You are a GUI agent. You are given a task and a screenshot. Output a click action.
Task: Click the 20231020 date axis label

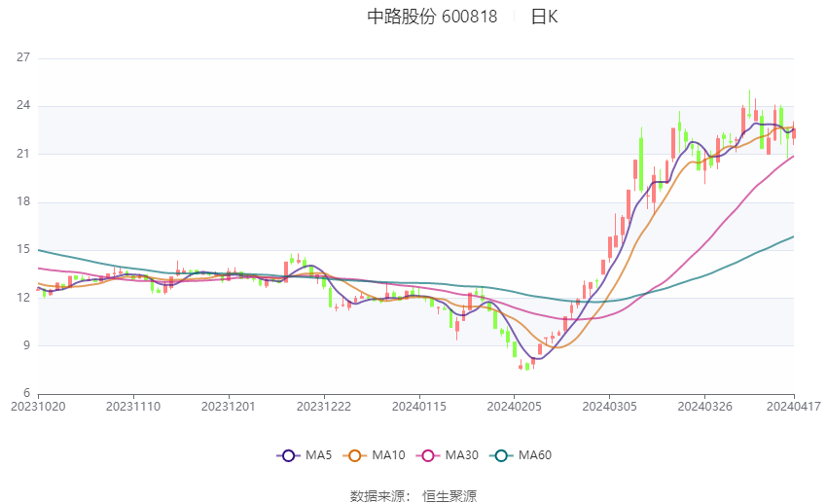pos(38,407)
